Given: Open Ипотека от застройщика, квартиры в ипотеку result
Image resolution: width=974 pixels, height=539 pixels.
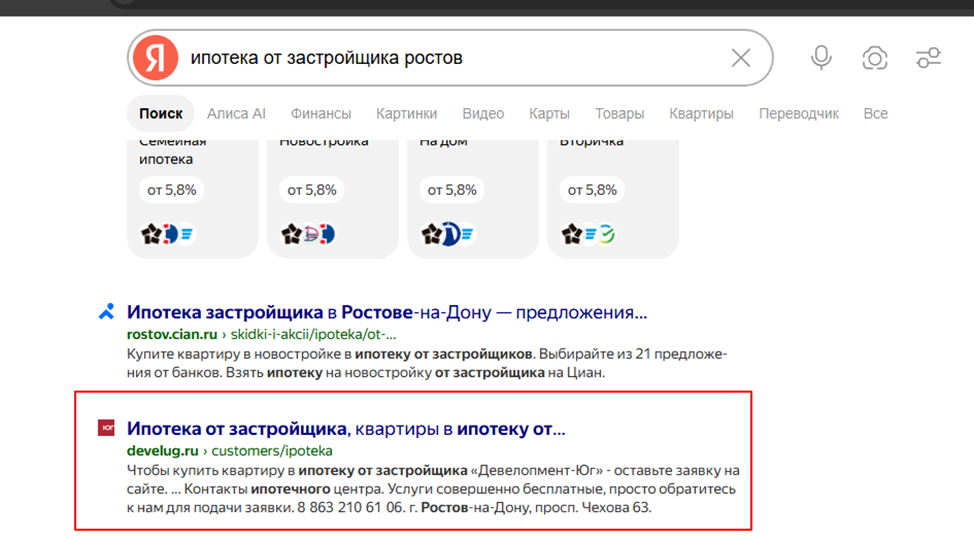Looking at the screenshot, I should (x=346, y=428).
